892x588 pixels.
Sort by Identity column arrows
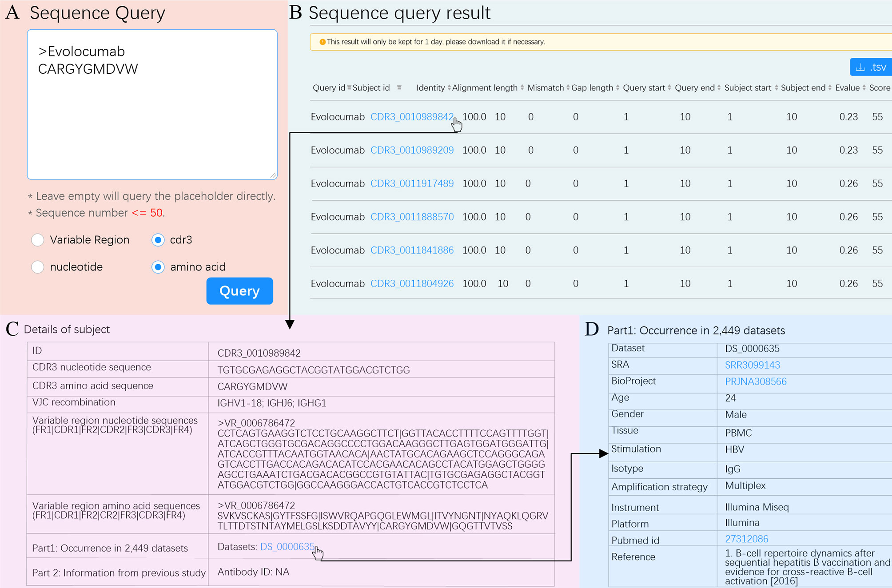click(x=449, y=87)
